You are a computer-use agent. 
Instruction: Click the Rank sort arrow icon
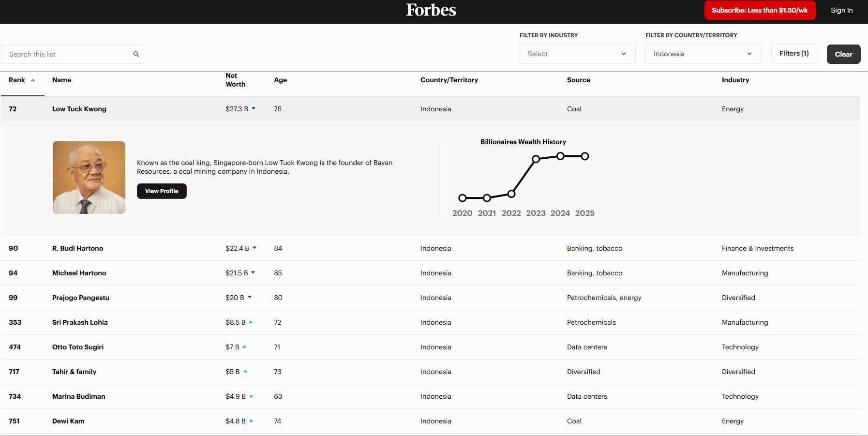[33, 80]
